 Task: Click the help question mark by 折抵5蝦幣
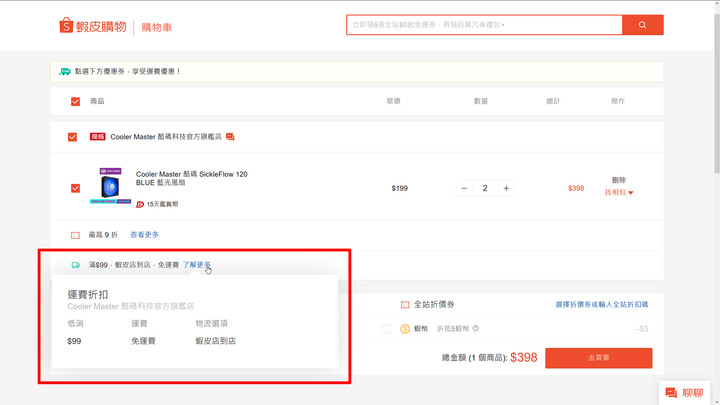coord(476,328)
